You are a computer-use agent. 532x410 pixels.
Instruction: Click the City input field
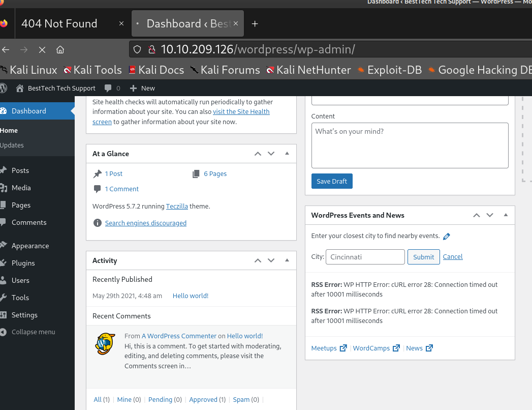[x=365, y=257]
